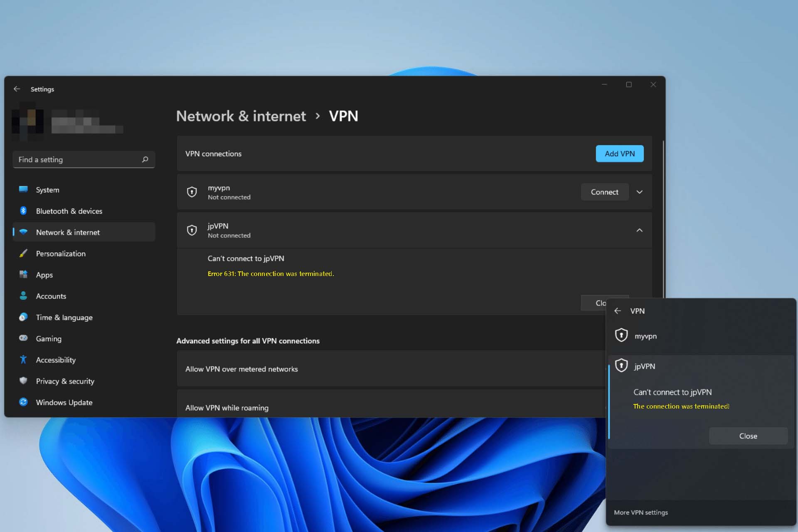Click the VPN shield icon for myvpn
The width and height of the screenshot is (798, 532).
click(x=192, y=192)
